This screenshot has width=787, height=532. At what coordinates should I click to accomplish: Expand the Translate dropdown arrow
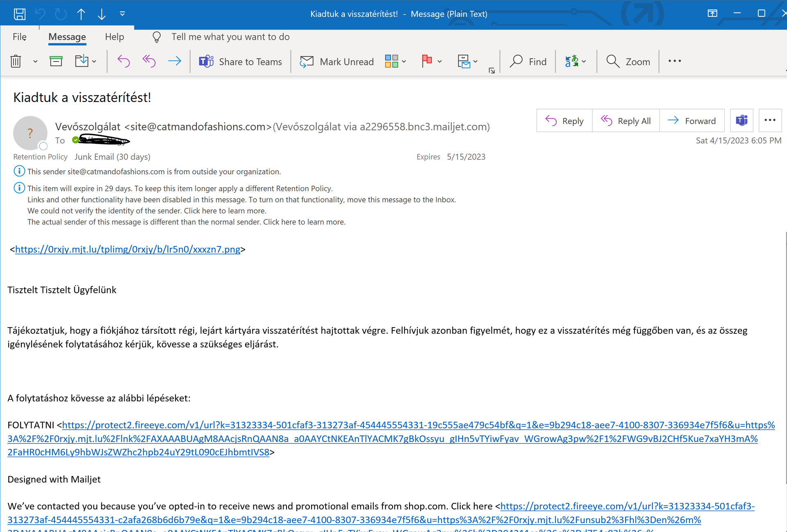(584, 61)
